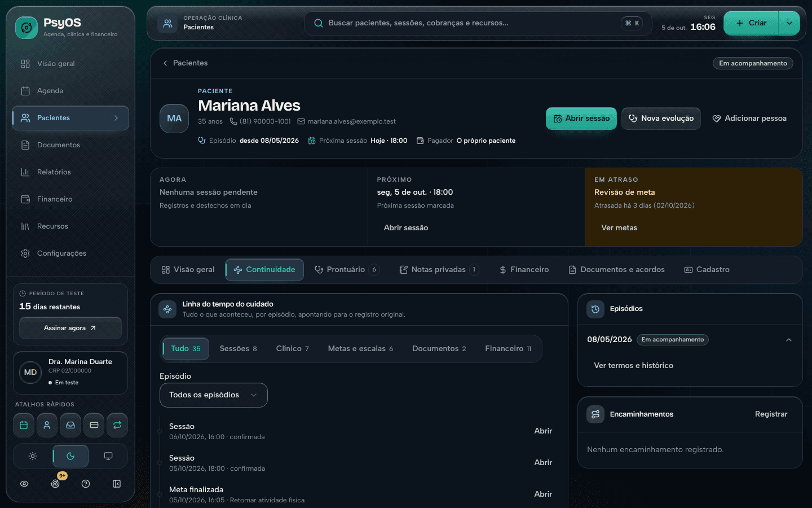Focus the search patients field
Viewport: 812px width, 508px height.
(478, 23)
